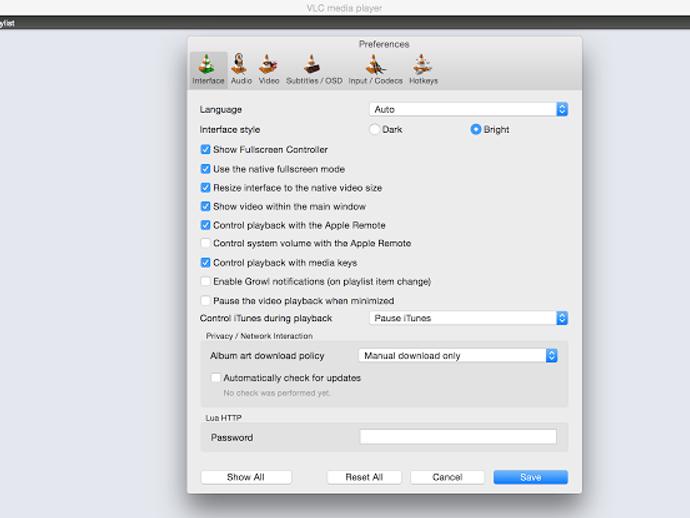Screen dimensions: 690x518
Task: Save the preferences
Action: [x=530, y=477]
